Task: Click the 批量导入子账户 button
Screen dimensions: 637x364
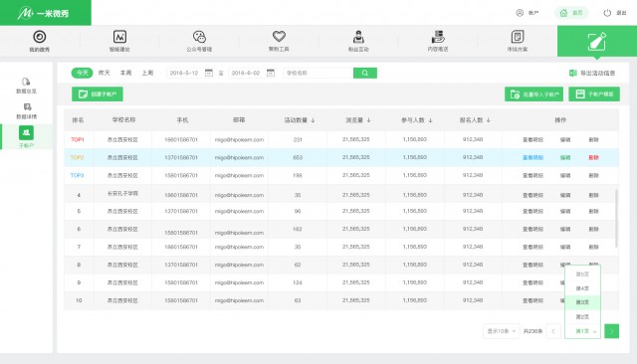Action: pos(533,94)
